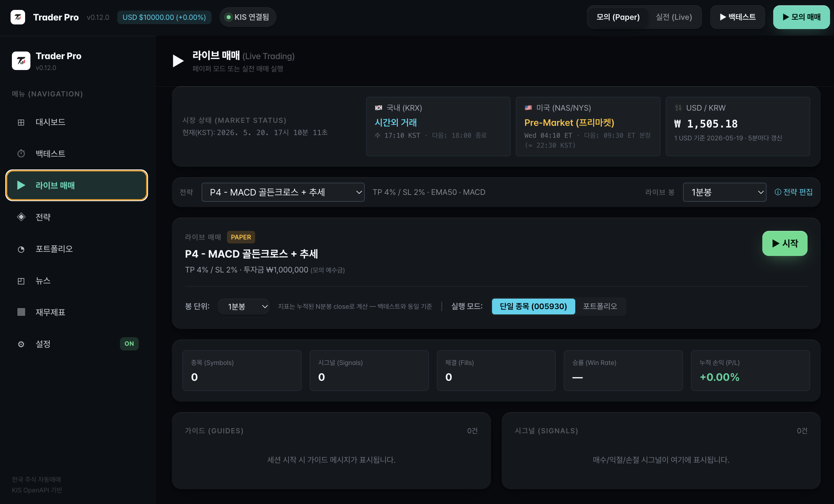Click the 라이브 매매 play icon in sidebar
Viewport: 834px width, 504px height.
[x=21, y=185]
